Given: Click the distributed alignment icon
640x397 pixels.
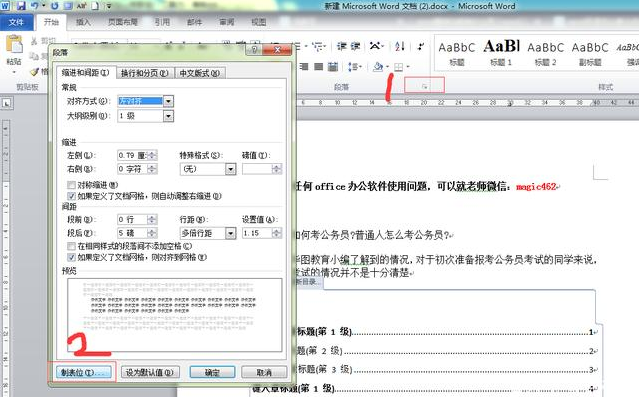Looking at the screenshot, I should 333,67.
